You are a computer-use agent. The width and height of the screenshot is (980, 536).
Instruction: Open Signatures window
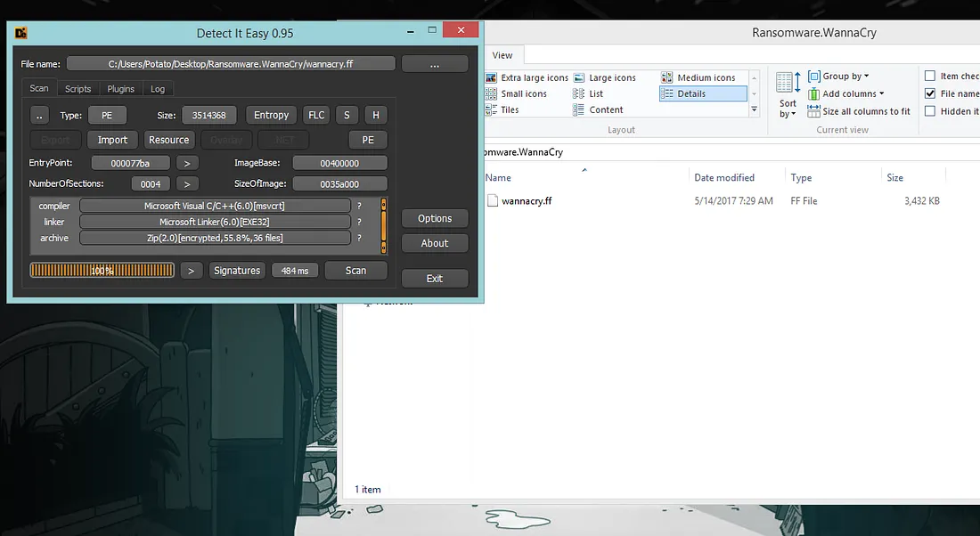(237, 271)
